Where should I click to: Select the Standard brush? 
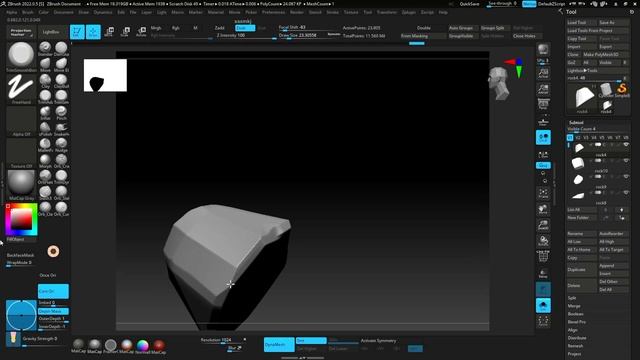click(45, 49)
